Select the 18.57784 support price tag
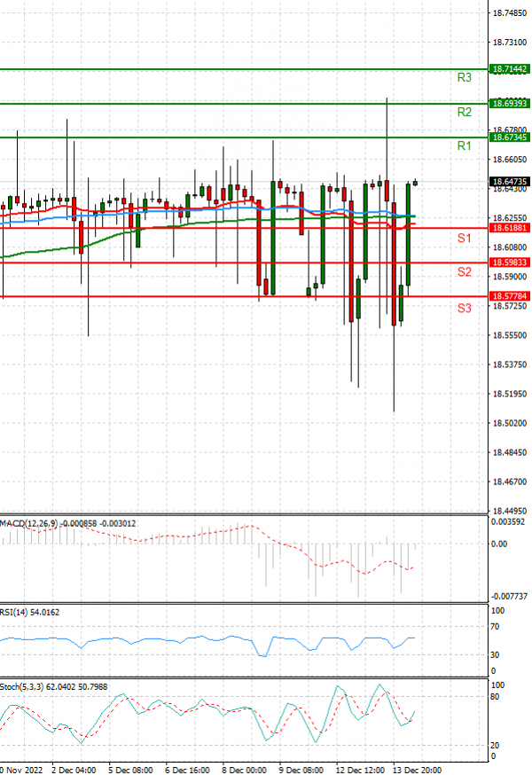This screenshot has width=532, height=775. click(x=510, y=296)
